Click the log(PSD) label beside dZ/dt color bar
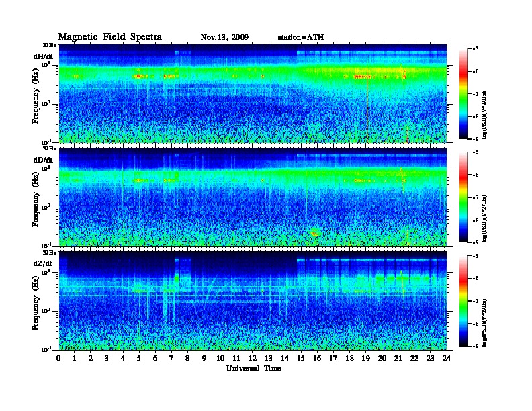The height and width of the screenshot is (411, 532). 484,322
